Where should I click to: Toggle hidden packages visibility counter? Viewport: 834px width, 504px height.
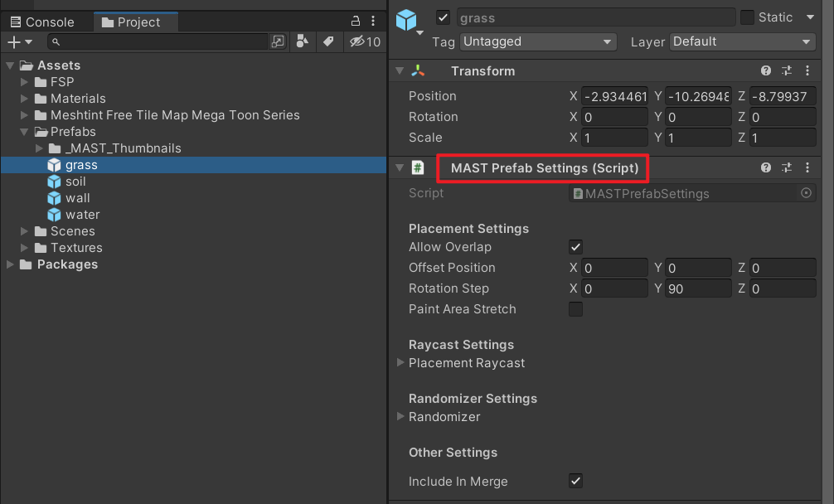[x=365, y=41]
